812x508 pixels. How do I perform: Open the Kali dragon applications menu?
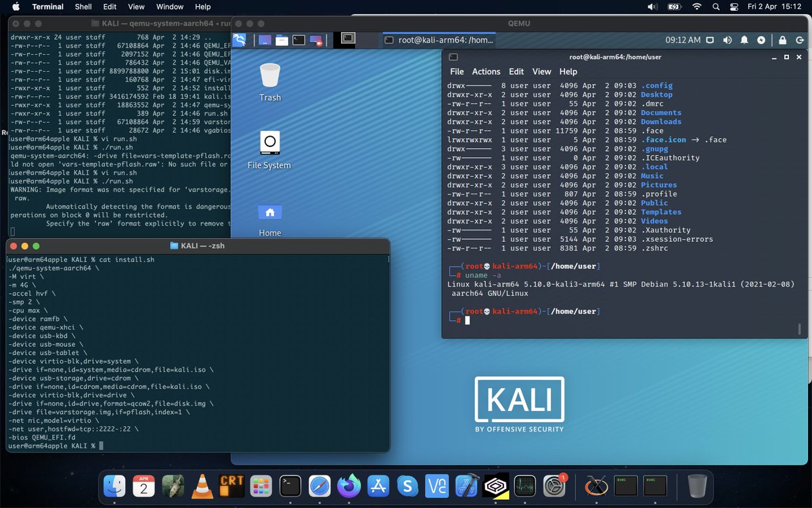point(239,40)
